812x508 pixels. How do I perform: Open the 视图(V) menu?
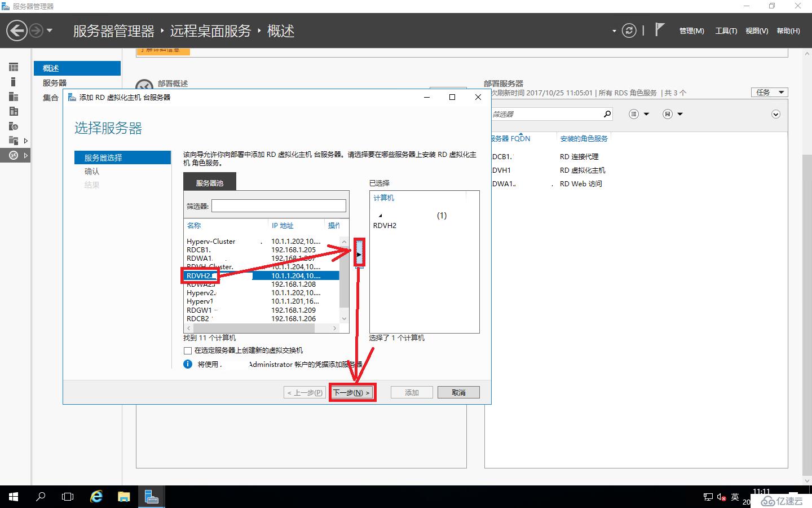756,31
